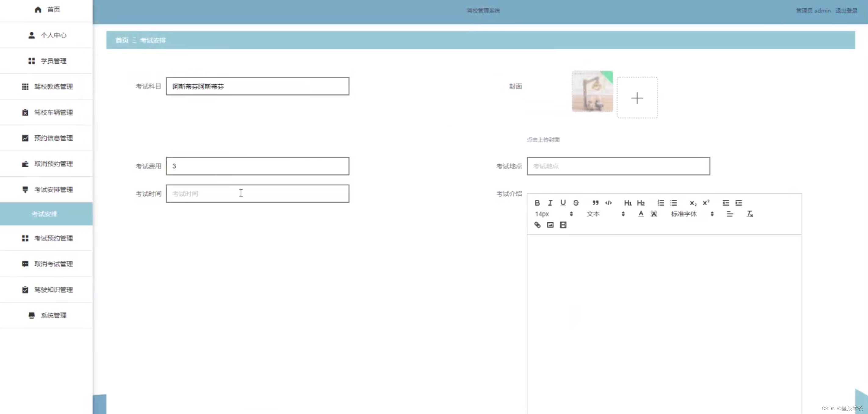
Task: Clear text formatting in editor
Action: coord(750,214)
